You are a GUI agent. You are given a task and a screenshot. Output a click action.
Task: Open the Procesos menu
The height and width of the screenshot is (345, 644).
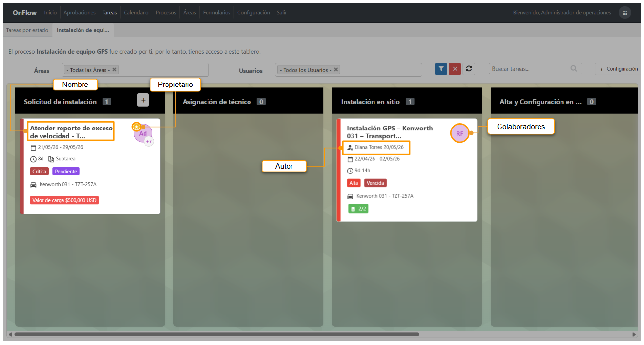(x=166, y=13)
